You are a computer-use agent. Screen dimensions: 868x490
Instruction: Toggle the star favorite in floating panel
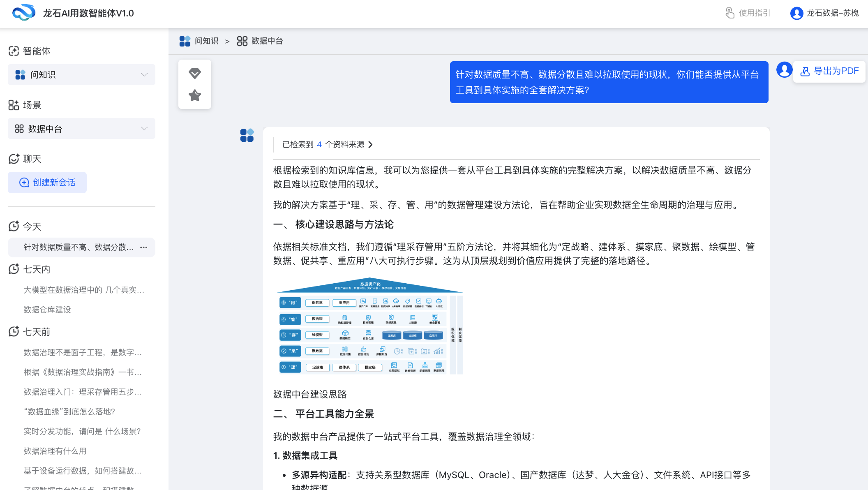coord(195,95)
